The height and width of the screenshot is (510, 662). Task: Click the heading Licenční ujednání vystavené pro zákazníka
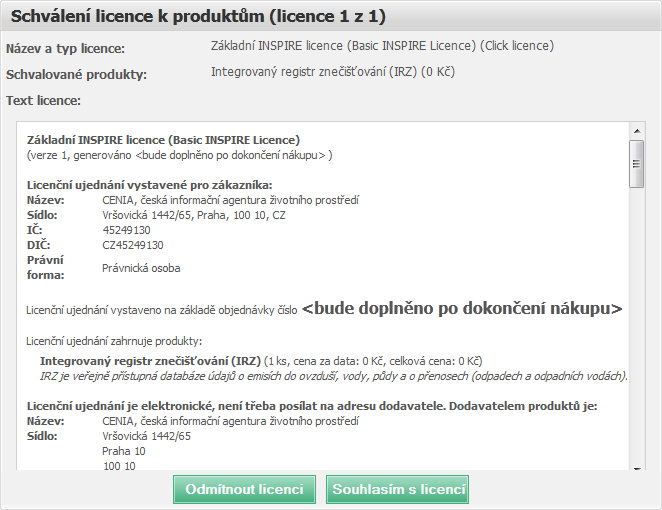[x=150, y=185]
